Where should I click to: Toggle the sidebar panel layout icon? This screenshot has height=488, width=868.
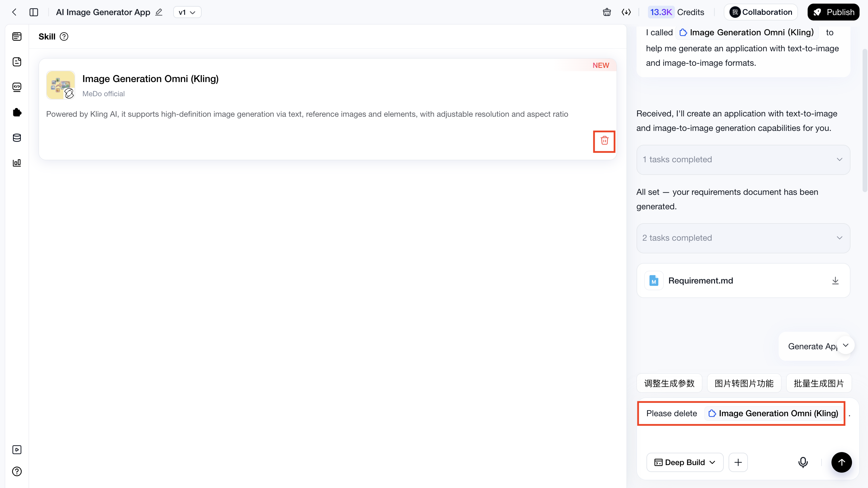tap(34, 12)
